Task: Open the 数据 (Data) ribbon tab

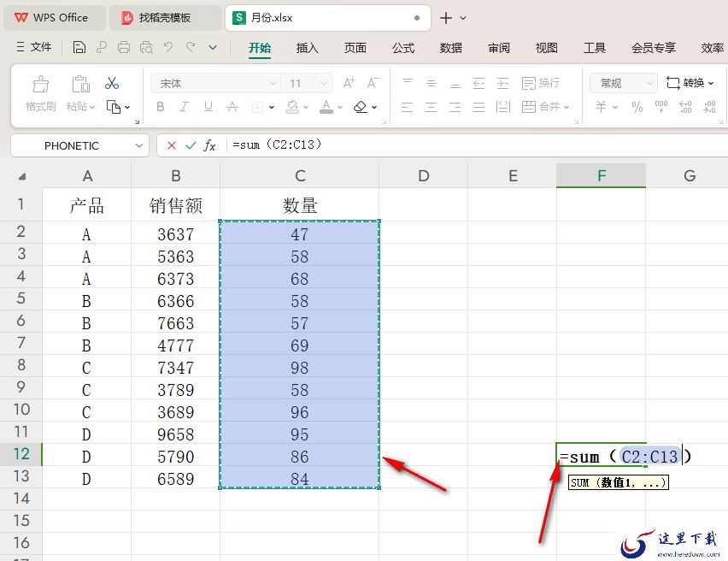Action: [451, 48]
